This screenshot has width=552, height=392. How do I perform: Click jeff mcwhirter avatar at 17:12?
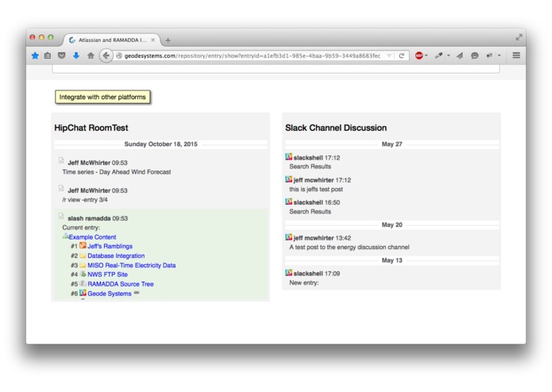point(288,179)
